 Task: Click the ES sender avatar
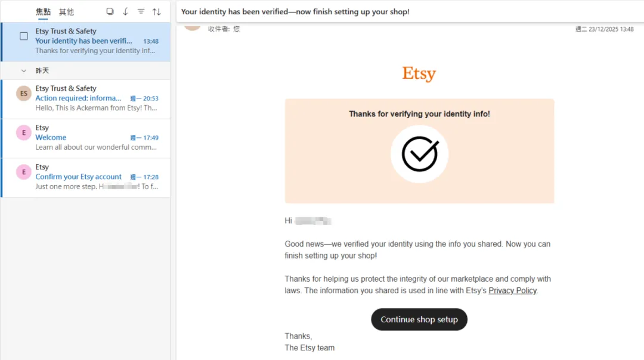pyautogui.click(x=24, y=93)
